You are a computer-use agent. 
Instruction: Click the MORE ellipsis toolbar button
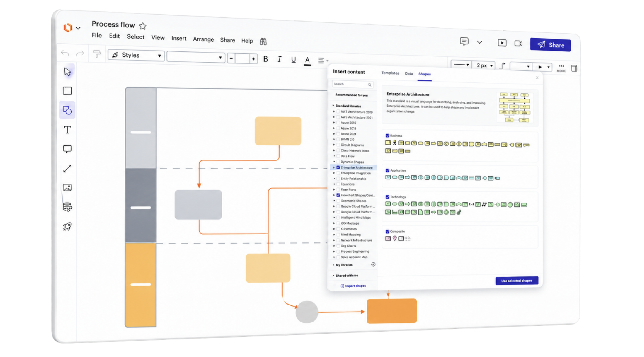click(561, 68)
